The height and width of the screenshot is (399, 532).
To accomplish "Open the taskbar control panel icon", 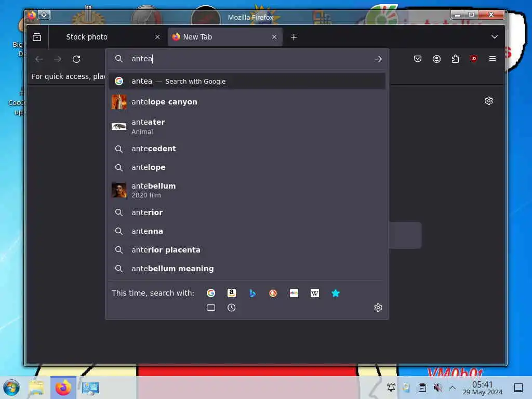I will pyautogui.click(x=90, y=388).
